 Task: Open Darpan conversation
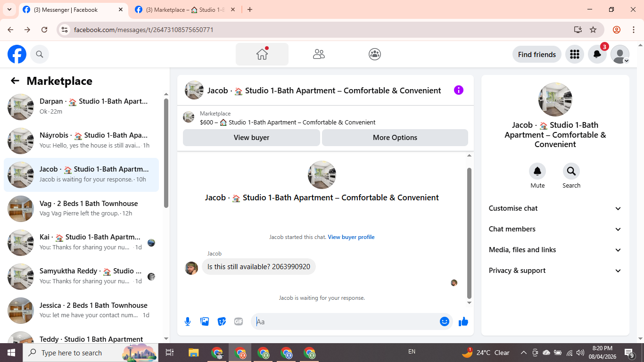tap(81, 107)
